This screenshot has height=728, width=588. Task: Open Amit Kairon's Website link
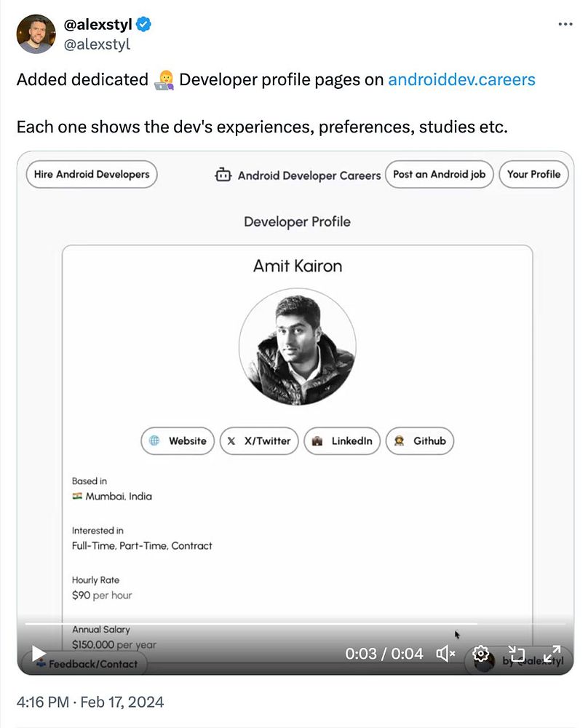(178, 440)
